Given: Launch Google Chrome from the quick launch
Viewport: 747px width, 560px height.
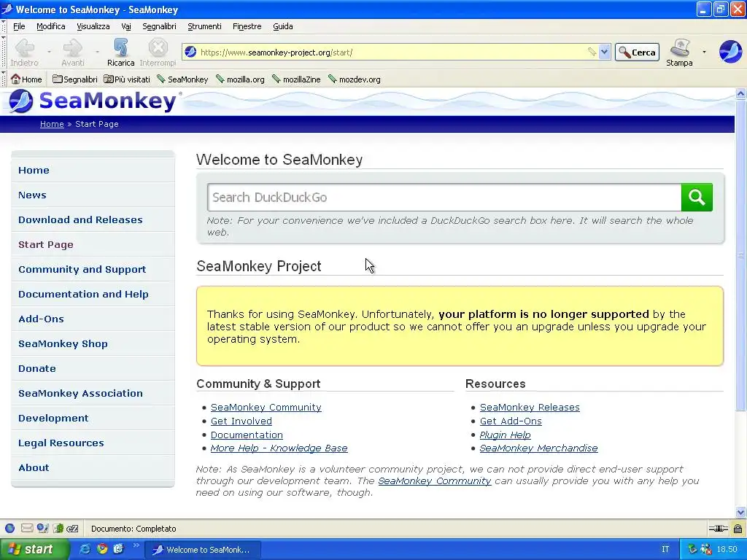Looking at the screenshot, I should 102,549.
